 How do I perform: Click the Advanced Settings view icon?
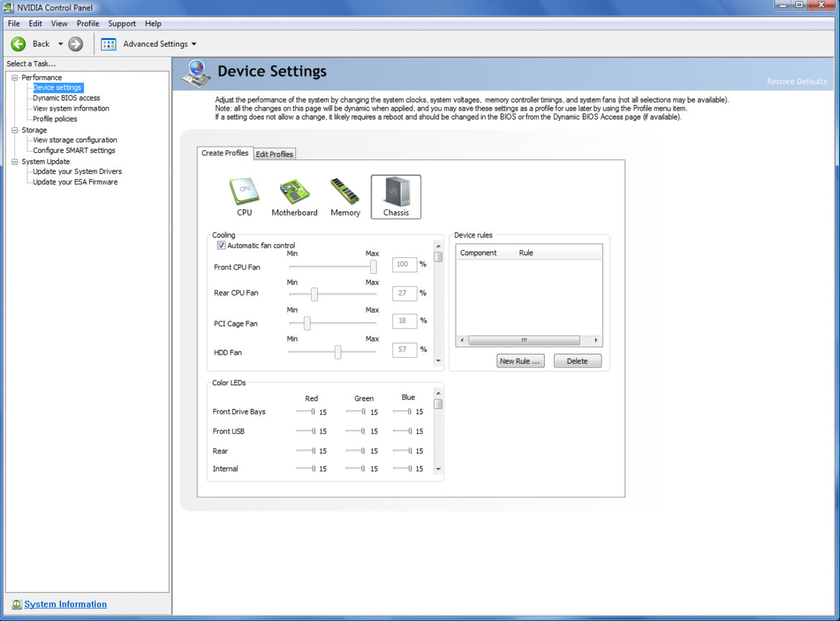pos(109,45)
